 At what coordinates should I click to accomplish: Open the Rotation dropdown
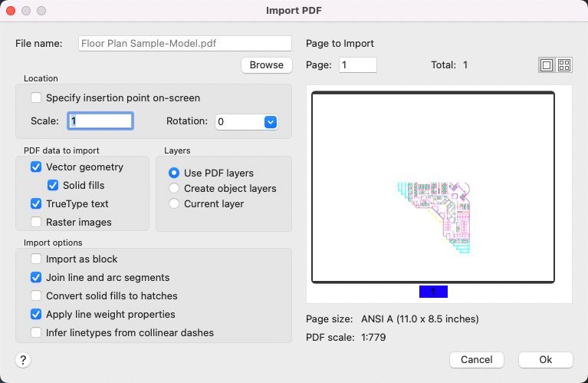coord(270,121)
